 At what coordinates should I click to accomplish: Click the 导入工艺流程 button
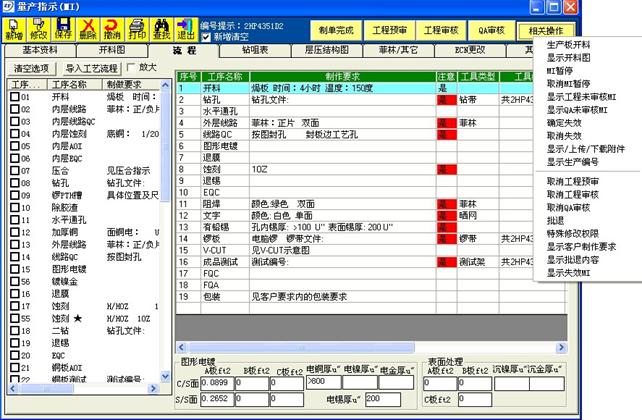tap(90, 68)
